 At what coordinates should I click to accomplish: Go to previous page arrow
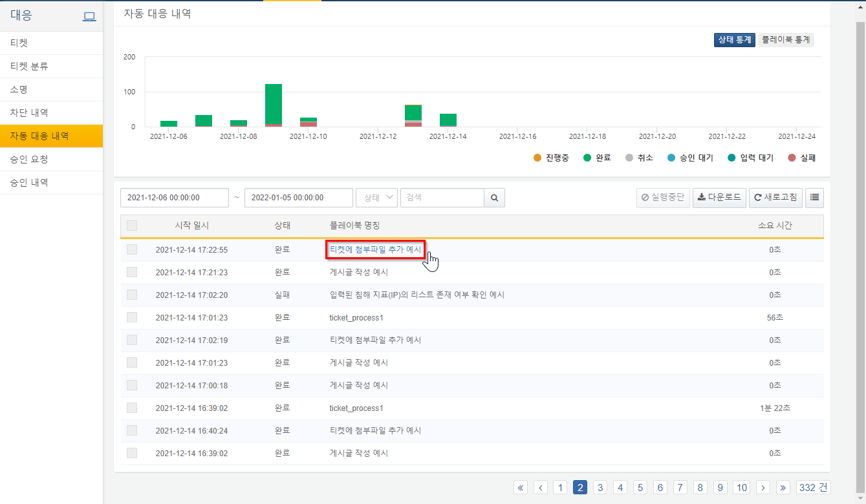[x=541, y=487]
